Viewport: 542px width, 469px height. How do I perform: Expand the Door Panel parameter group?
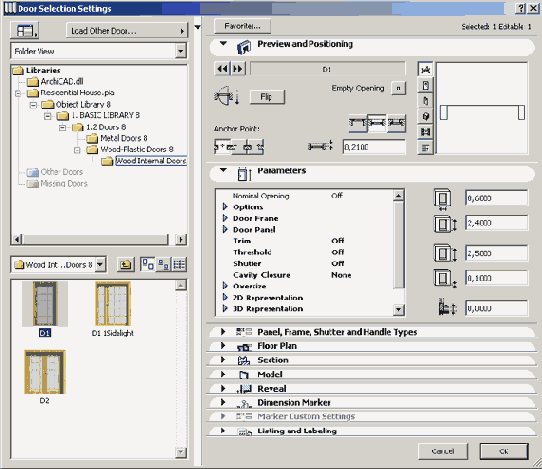click(225, 229)
